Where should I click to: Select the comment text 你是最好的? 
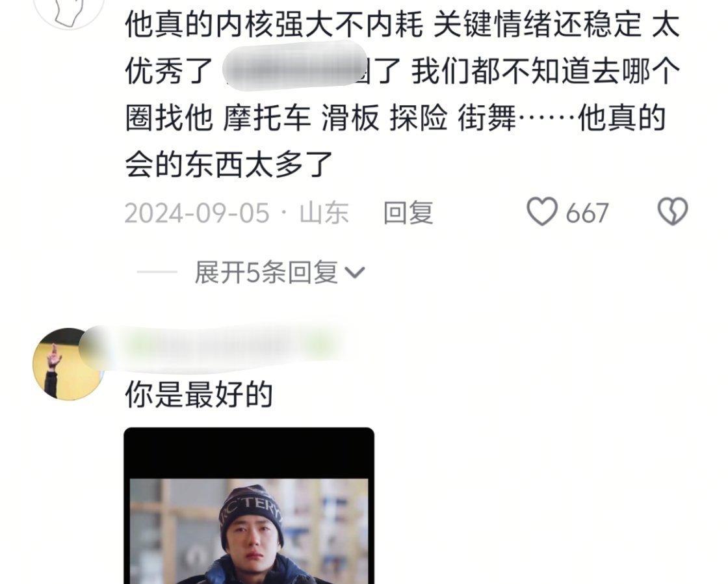pos(198,395)
